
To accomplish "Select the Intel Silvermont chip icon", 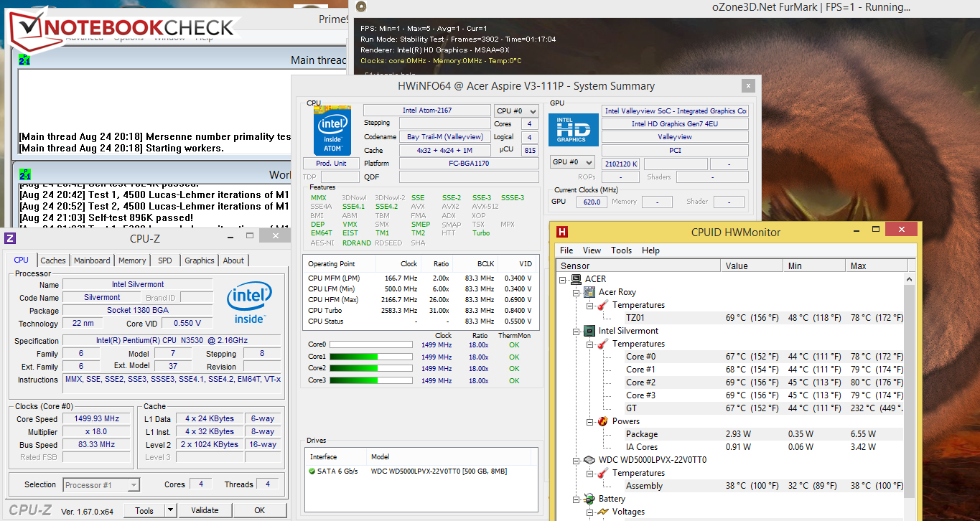I will tap(588, 331).
